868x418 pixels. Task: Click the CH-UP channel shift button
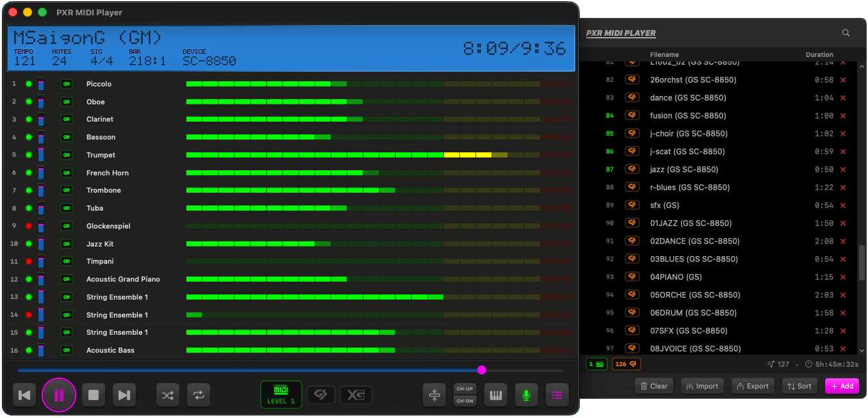[464, 389]
